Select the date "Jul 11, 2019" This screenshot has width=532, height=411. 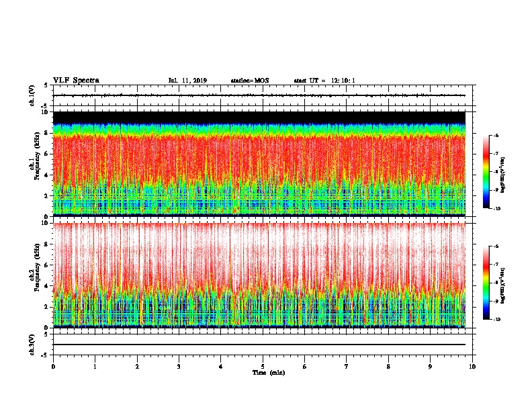187,81
